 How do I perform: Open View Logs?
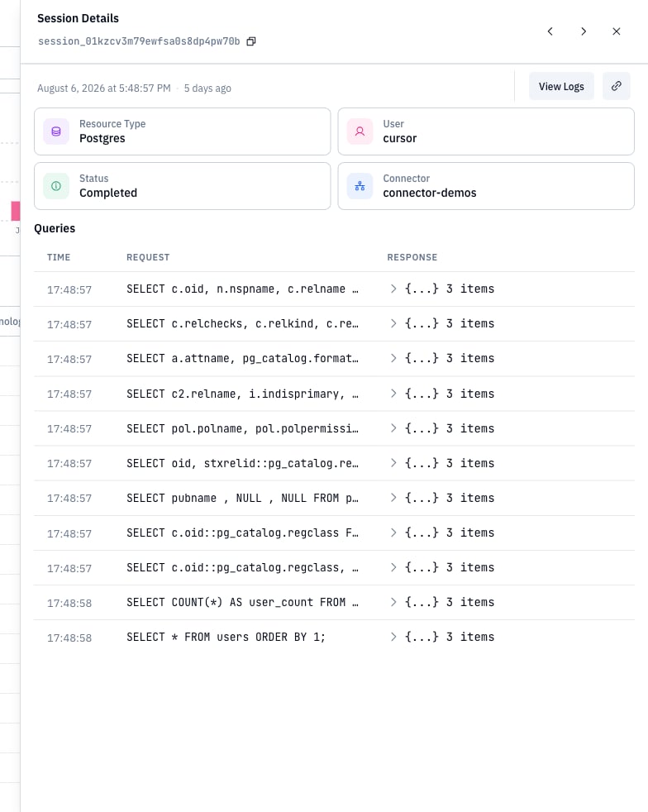click(x=561, y=87)
